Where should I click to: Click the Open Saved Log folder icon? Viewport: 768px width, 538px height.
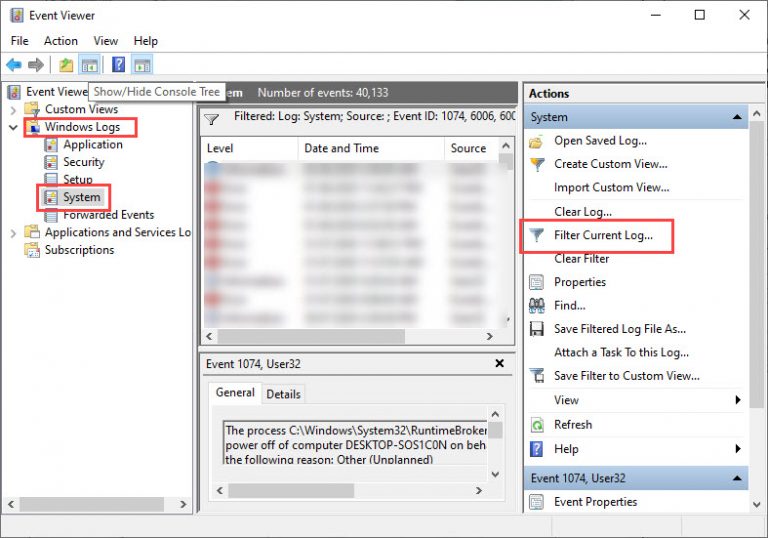pyautogui.click(x=536, y=142)
